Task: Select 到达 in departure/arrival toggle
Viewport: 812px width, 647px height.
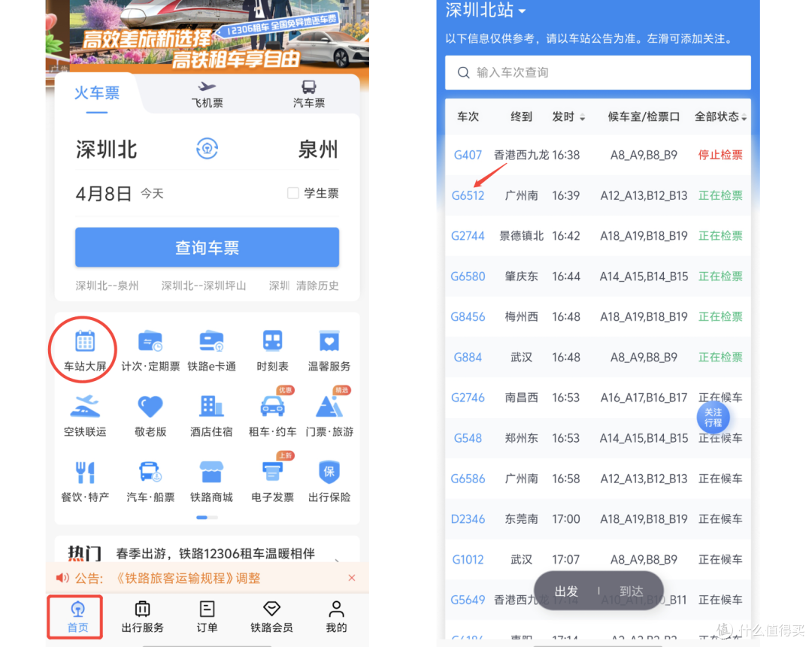Action: tap(632, 591)
